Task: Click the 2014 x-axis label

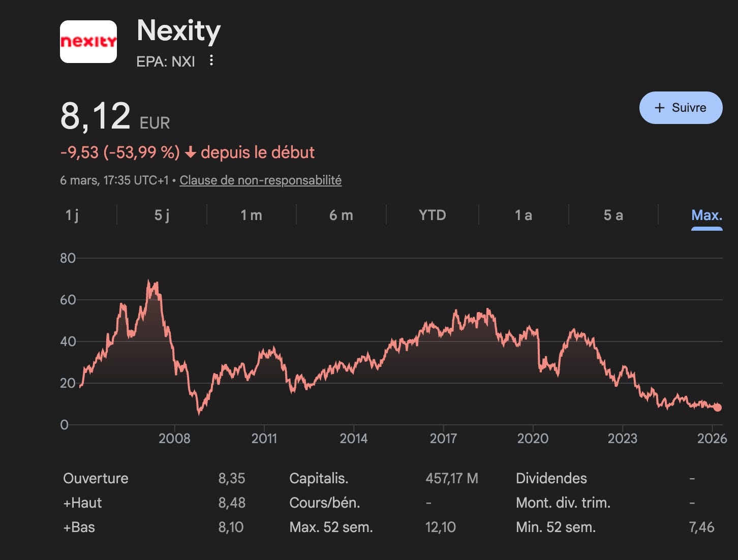Action: point(354,439)
